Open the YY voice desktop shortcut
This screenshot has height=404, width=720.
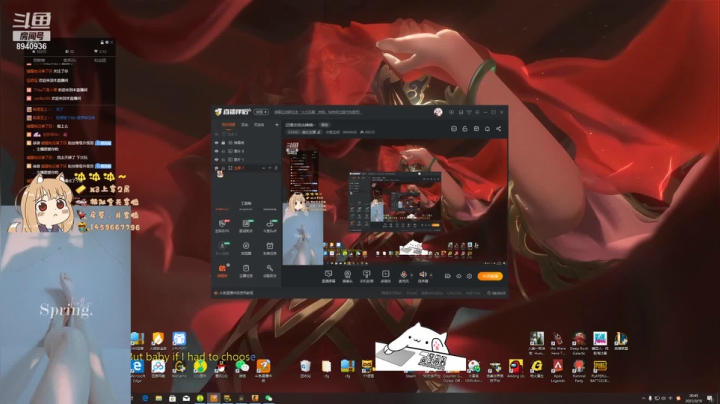tap(367, 369)
